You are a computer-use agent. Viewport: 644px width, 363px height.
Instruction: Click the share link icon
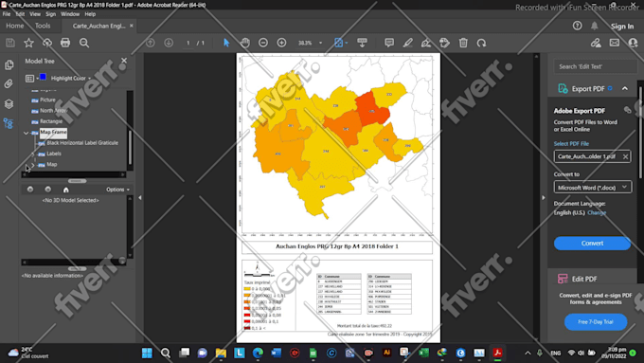click(x=596, y=43)
